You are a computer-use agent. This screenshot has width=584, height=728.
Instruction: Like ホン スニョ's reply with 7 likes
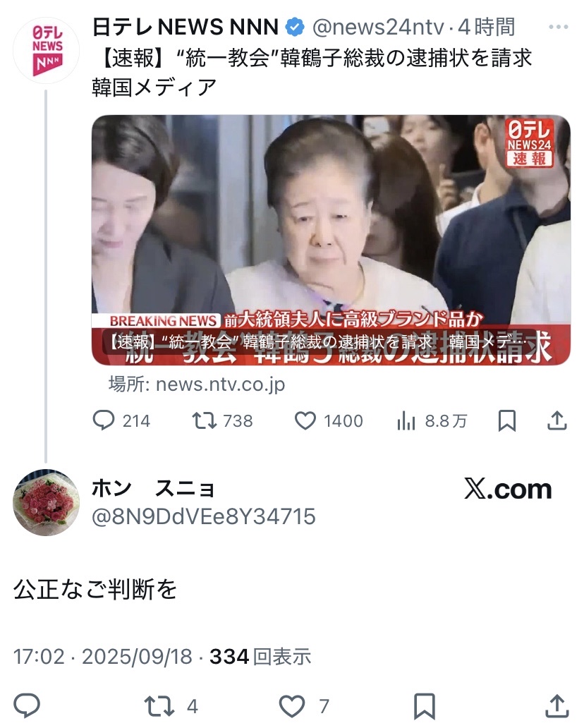pos(291,706)
